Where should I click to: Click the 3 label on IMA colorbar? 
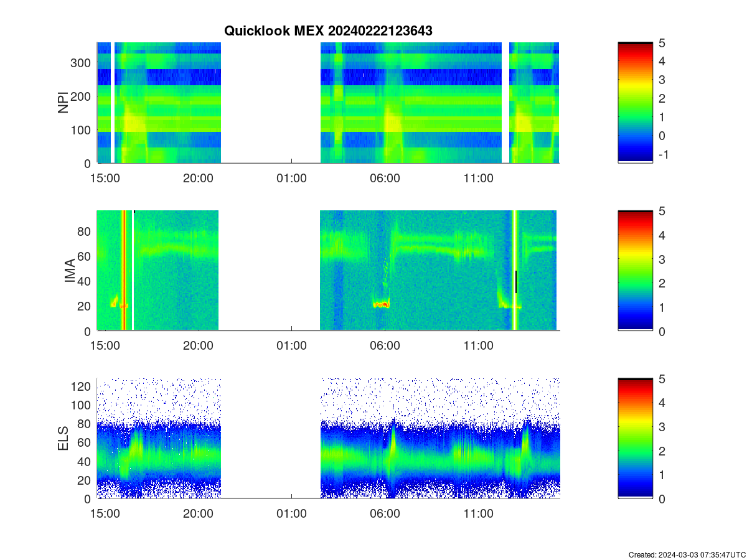[662, 259]
